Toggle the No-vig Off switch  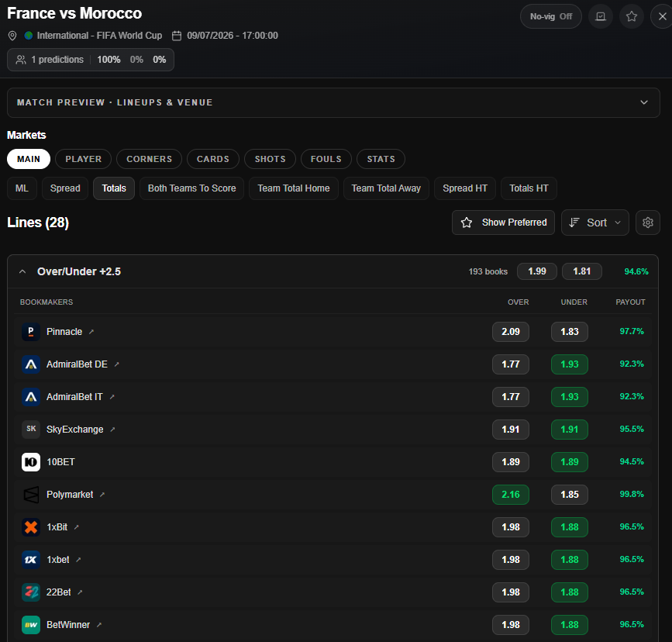point(551,17)
